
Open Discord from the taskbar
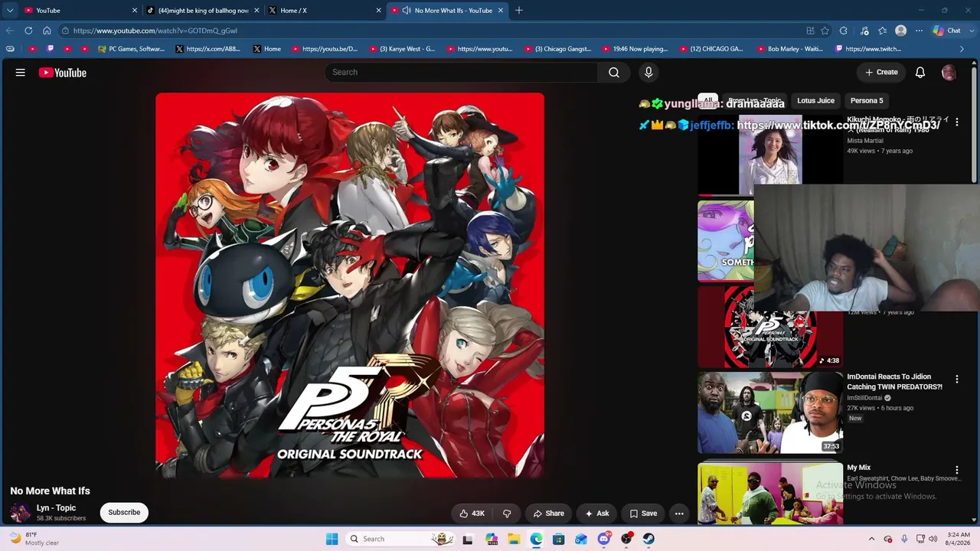[x=604, y=539]
